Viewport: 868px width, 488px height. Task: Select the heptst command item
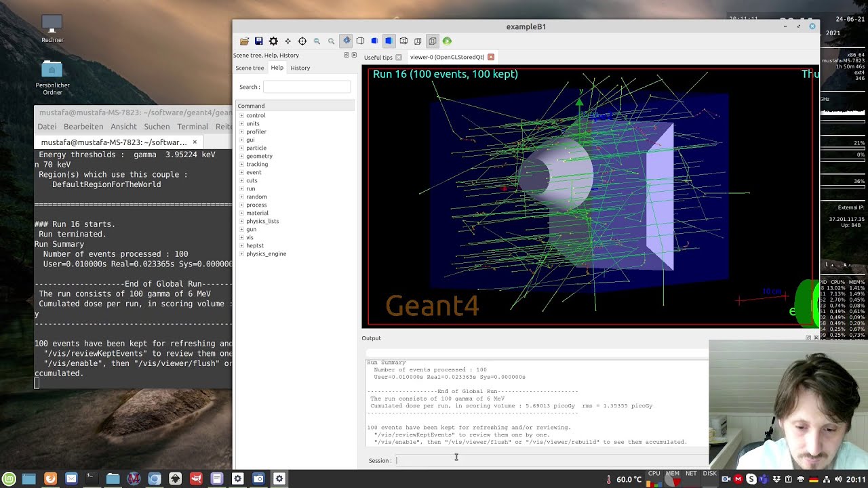pyautogui.click(x=255, y=245)
